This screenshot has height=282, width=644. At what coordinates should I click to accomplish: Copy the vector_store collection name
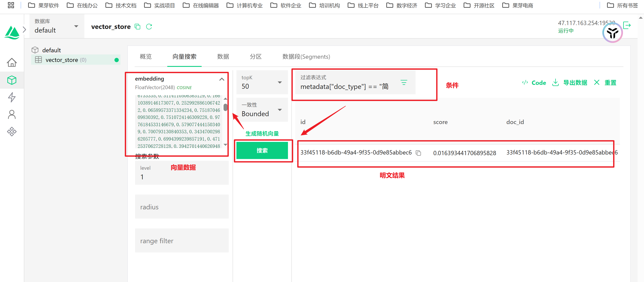tap(137, 27)
